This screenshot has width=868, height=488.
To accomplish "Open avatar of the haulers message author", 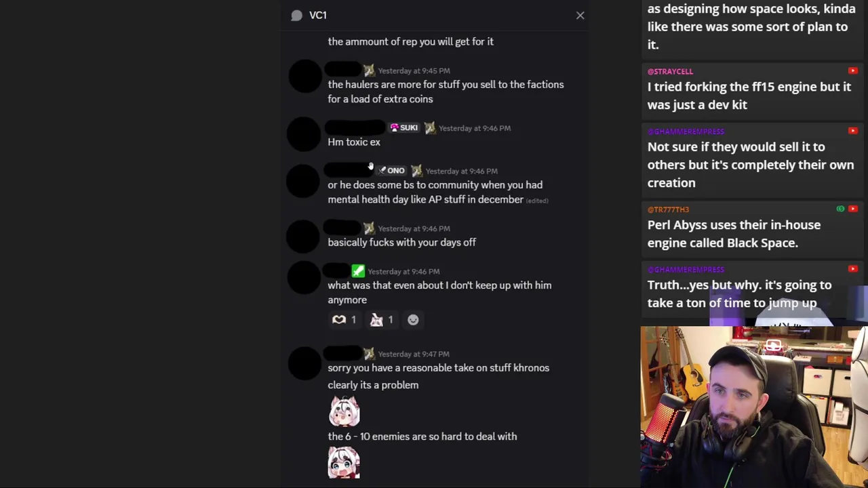I will pos(305,76).
